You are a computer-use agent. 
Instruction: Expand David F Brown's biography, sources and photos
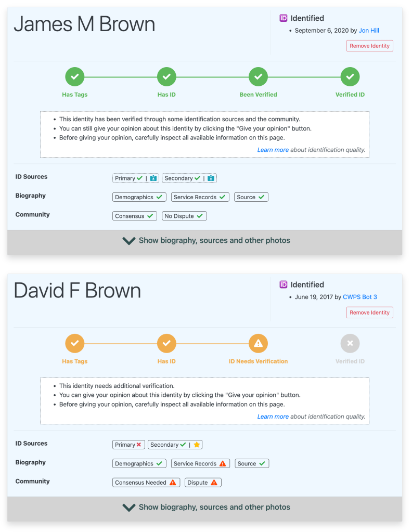[x=205, y=507]
